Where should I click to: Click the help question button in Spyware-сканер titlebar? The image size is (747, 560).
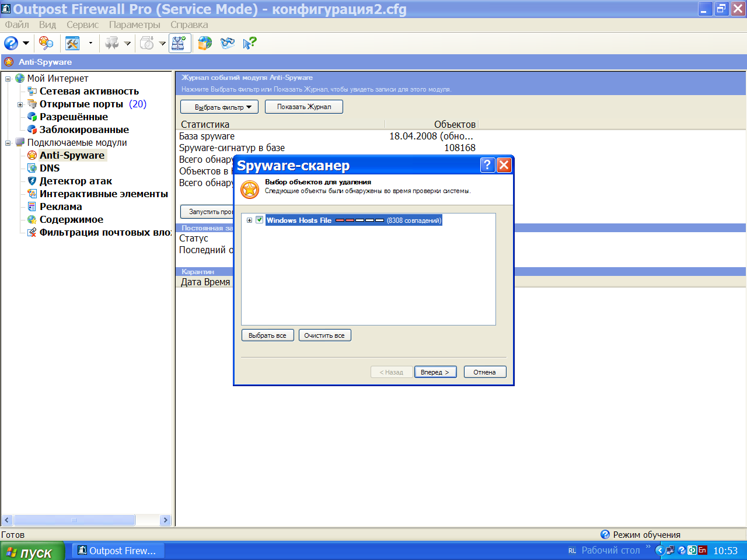[x=487, y=165]
